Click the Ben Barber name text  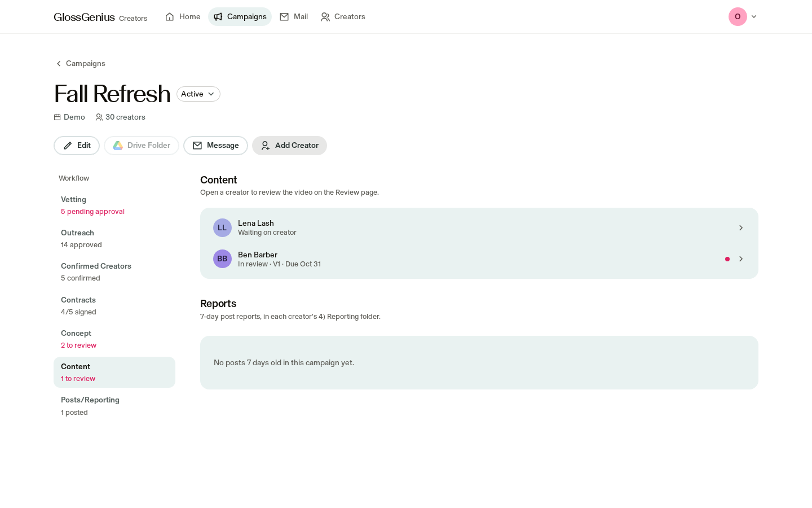258,255
